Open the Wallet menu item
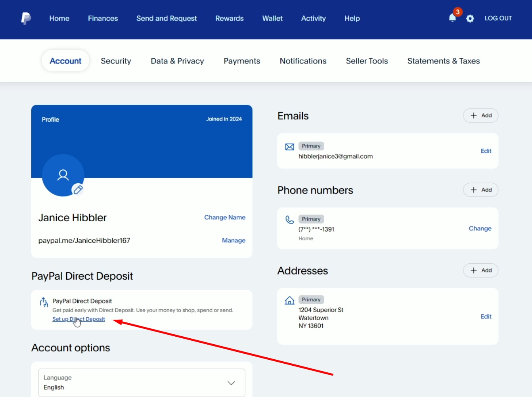 (x=272, y=18)
